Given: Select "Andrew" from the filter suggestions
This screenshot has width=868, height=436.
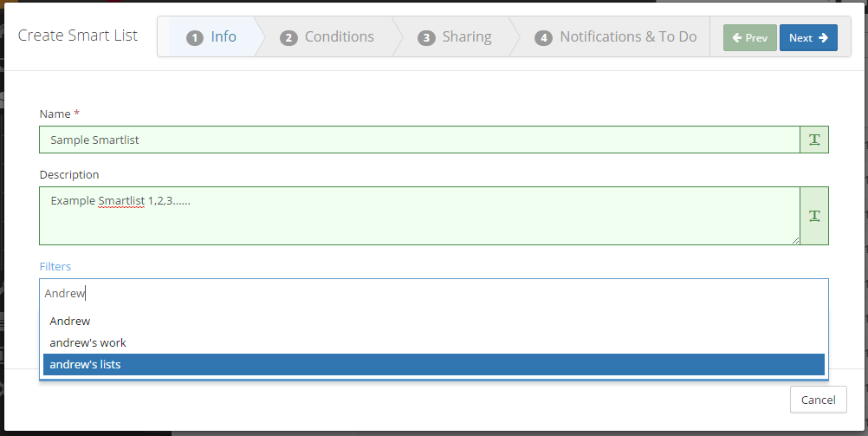Looking at the screenshot, I should coord(70,322).
